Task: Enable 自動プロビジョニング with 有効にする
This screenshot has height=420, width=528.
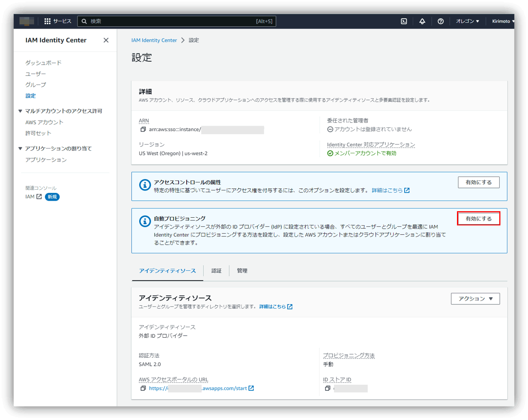Action: tap(478, 219)
